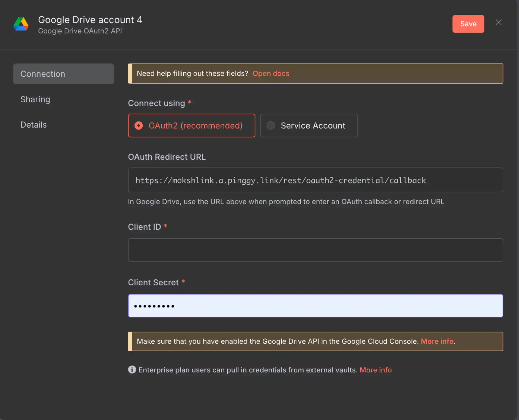Focus the Client ID input field
519x420 pixels.
315,250
